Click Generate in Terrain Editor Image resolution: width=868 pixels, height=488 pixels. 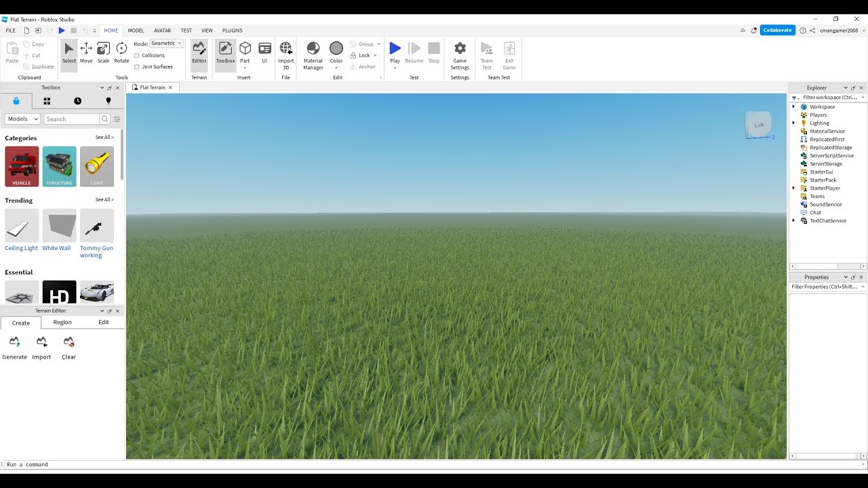coord(14,347)
